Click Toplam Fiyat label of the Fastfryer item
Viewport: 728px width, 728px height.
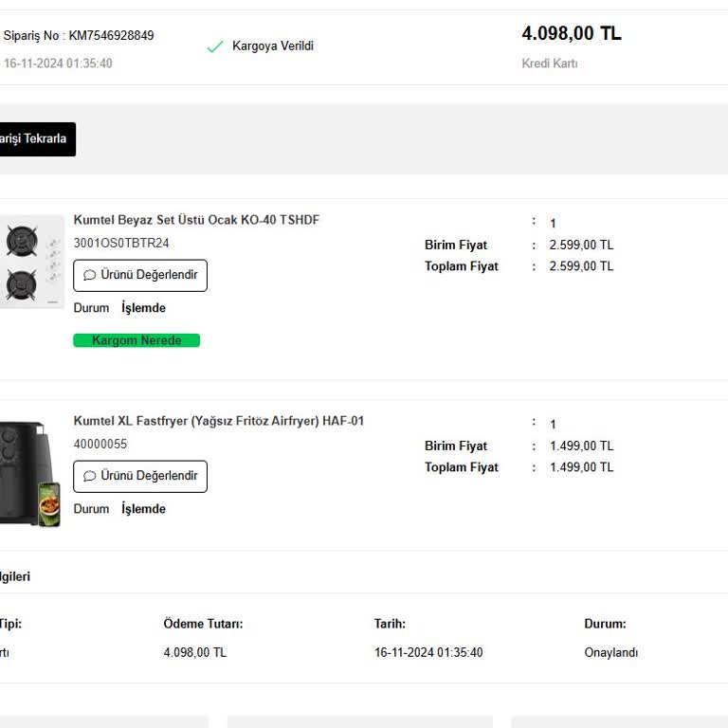click(462, 467)
